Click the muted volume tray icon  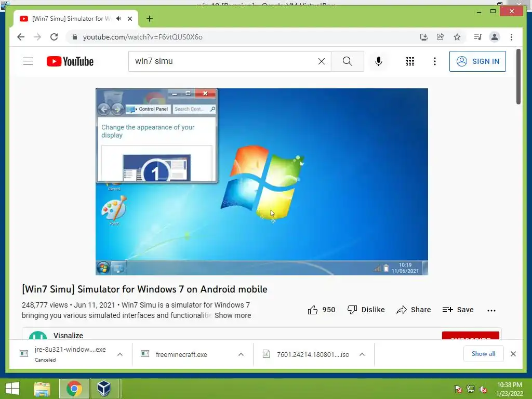[483, 389]
